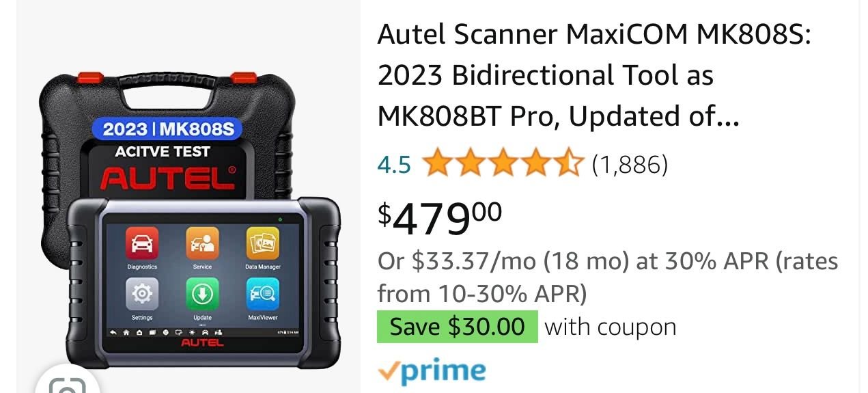Click the red AUTEL logo on case
The height and width of the screenshot is (393, 868).
click(168, 178)
